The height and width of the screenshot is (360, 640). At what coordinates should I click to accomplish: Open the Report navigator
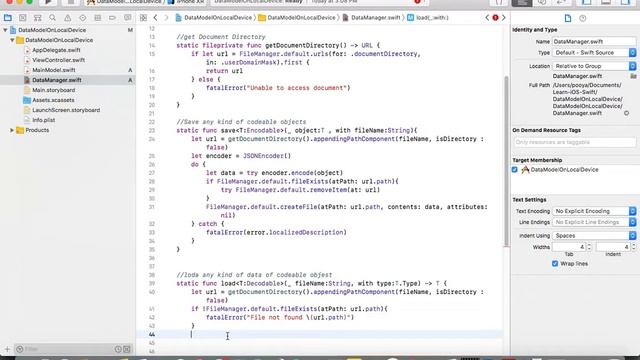(127, 18)
